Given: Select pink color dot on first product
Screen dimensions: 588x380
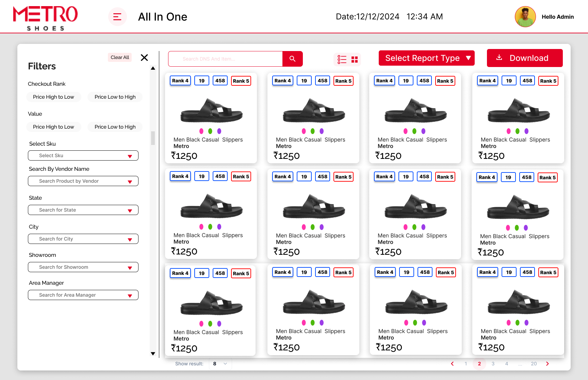Looking at the screenshot, I should pyautogui.click(x=201, y=131).
